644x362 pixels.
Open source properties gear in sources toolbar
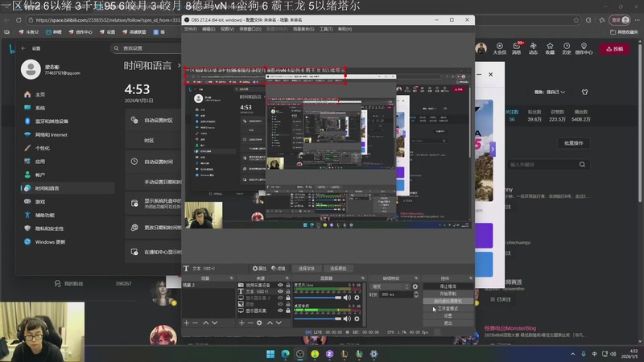click(259, 323)
